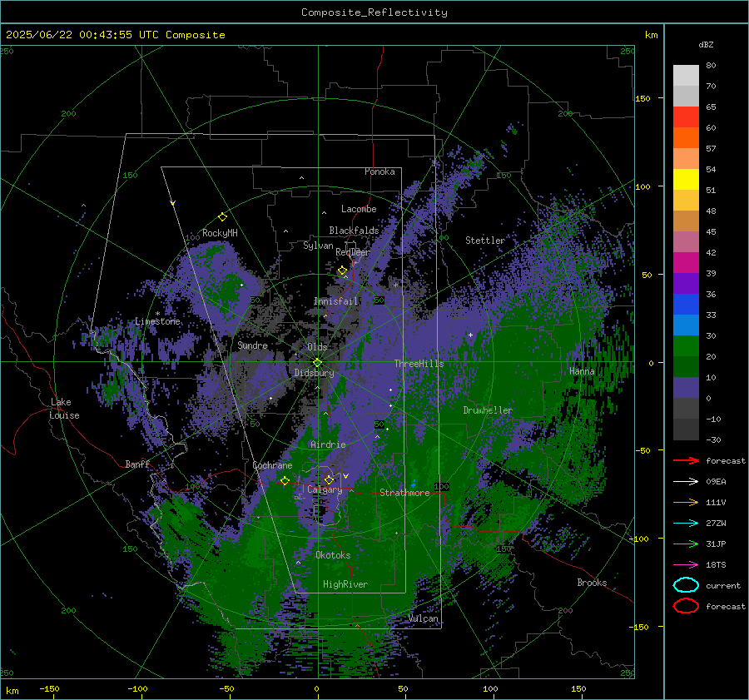This screenshot has height=700, width=749.
Task: Click the blue echo cell near Strathmore
Action: click(x=413, y=484)
